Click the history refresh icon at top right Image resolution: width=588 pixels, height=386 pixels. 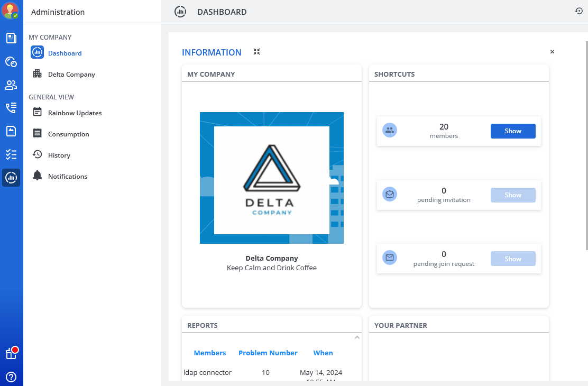578,11
